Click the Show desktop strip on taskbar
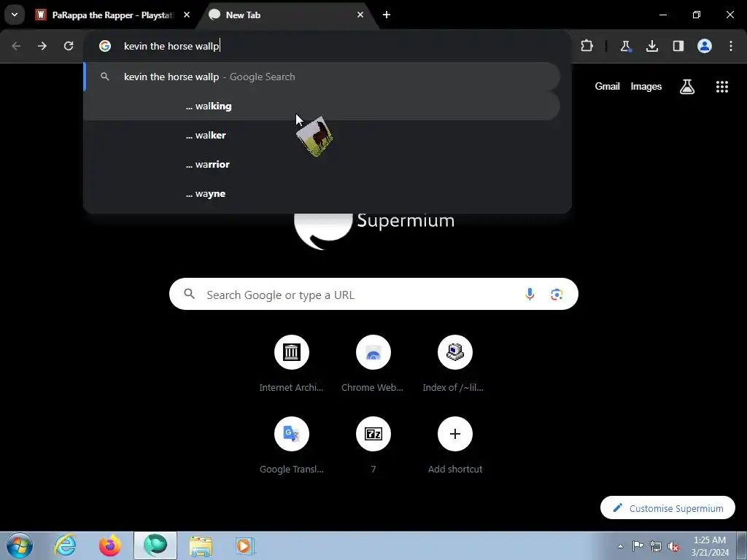Viewport: 747px width, 560px height. 742,545
